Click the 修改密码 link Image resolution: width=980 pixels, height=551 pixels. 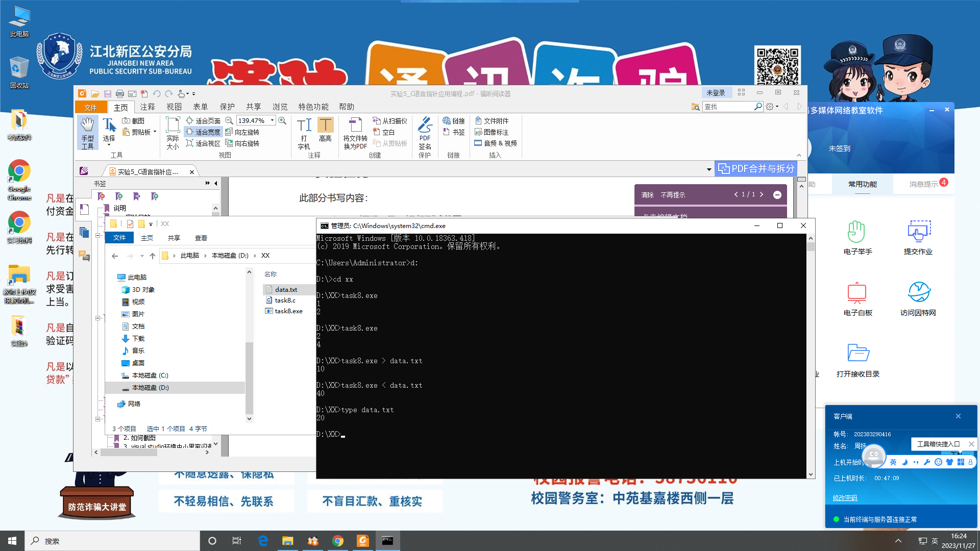[845, 498]
